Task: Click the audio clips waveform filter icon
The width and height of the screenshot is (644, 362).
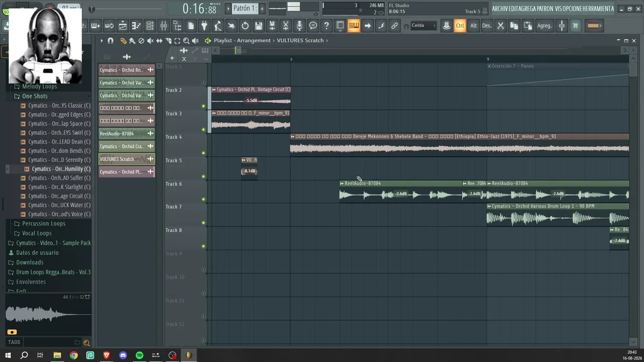Action: coord(127,57)
